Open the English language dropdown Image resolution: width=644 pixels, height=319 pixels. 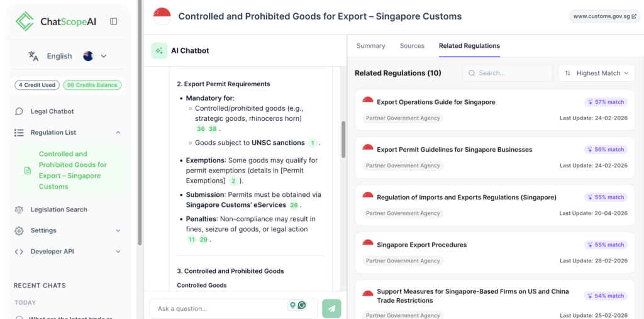[x=104, y=56]
